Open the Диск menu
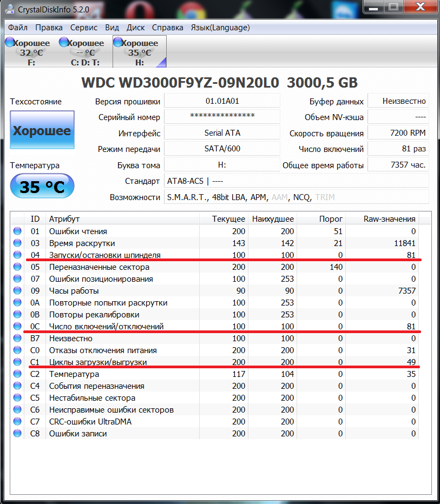The height and width of the screenshot is (504, 440). point(135,28)
